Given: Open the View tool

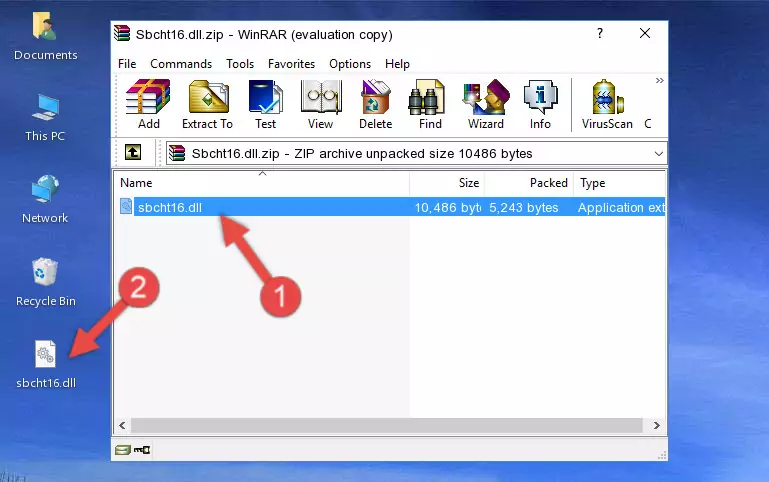Looking at the screenshot, I should [x=321, y=104].
